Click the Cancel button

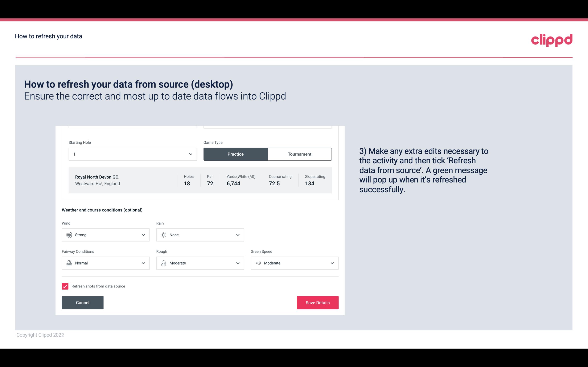point(83,302)
